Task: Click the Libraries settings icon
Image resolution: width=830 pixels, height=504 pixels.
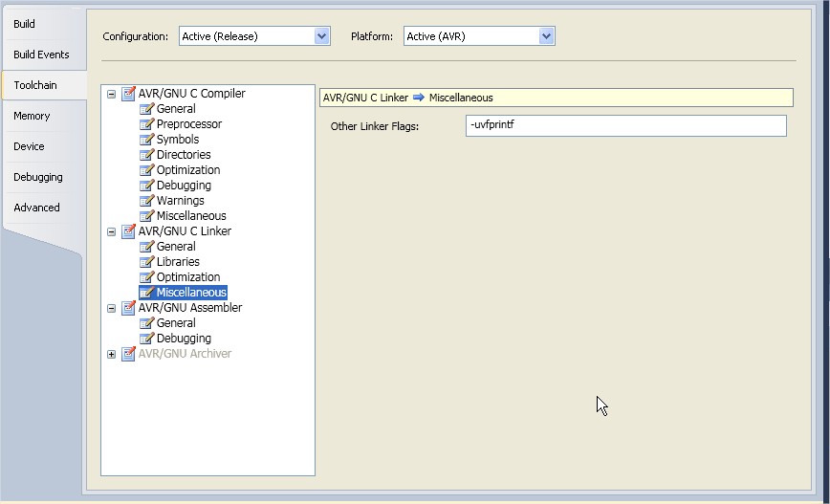Action: point(146,263)
